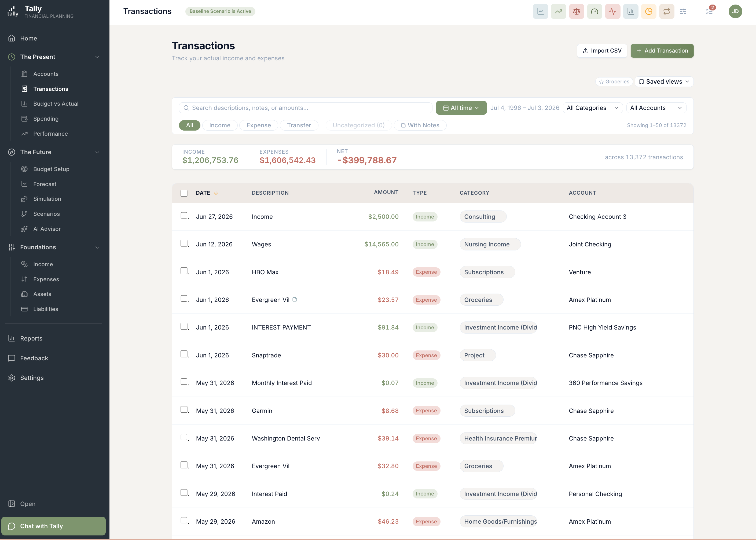
Task: Open the All Categories dropdown
Action: 592,108
